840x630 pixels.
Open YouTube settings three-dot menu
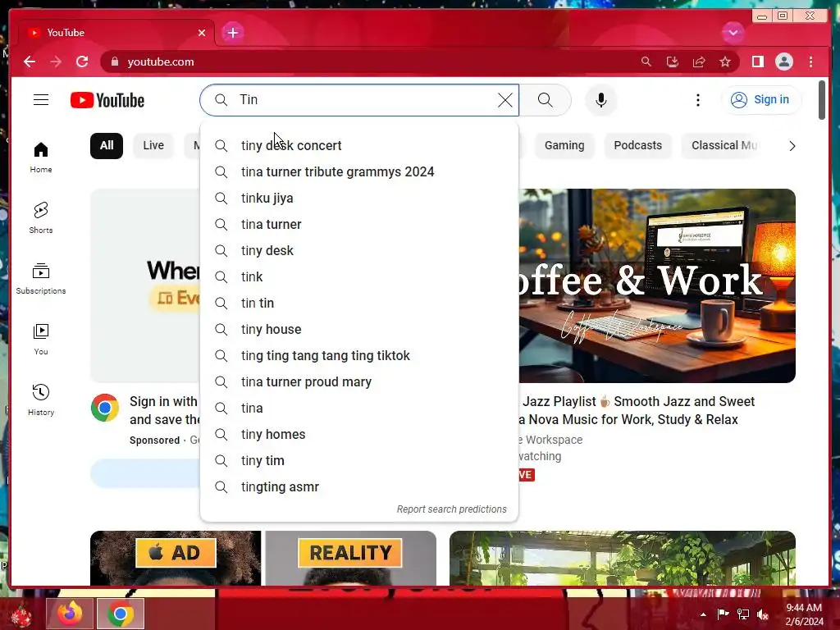click(x=697, y=99)
